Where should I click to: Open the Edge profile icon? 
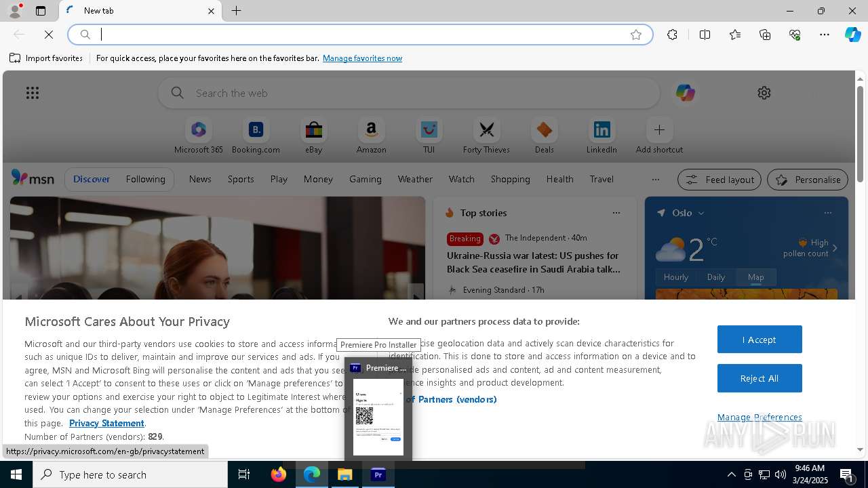(x=14, y=11)
